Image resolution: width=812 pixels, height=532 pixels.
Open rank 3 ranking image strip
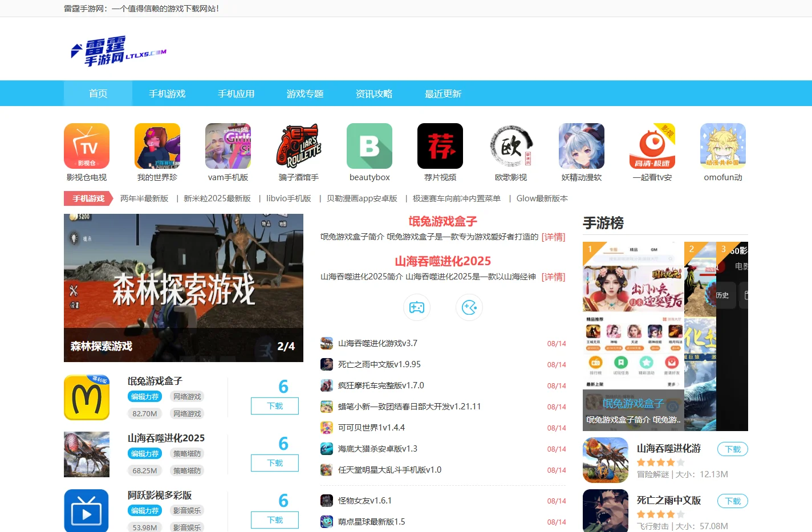click(x=732, y=336)
